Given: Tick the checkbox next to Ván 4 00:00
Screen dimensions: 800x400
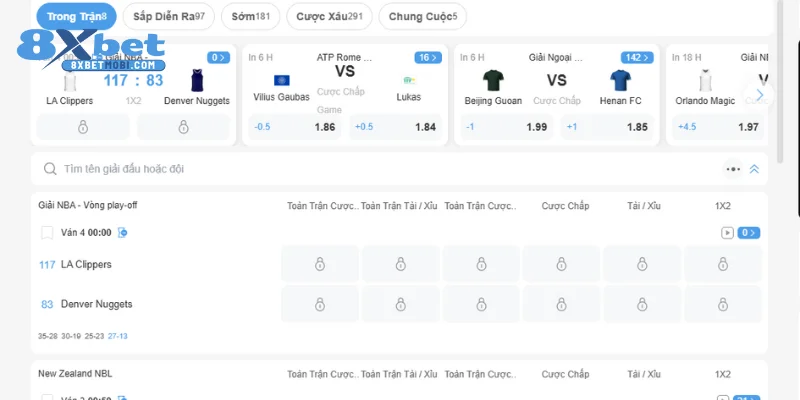Looking at the screenshot, I should click(x=47, y=233).
